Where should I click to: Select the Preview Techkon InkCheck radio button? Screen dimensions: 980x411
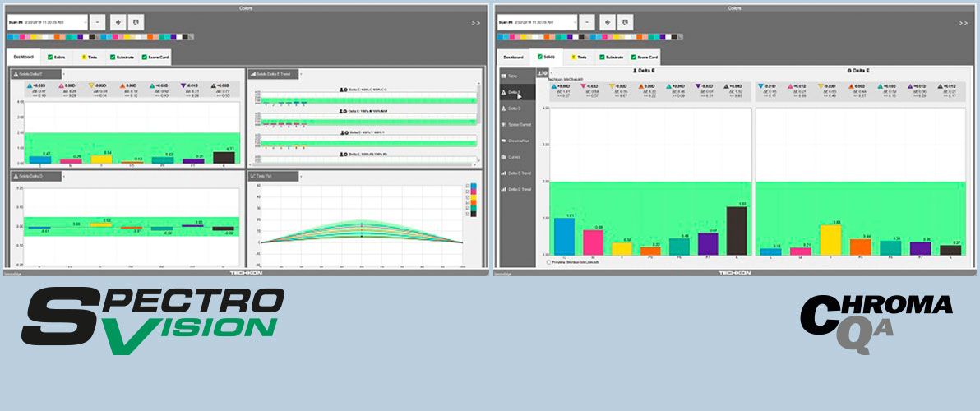548,262
